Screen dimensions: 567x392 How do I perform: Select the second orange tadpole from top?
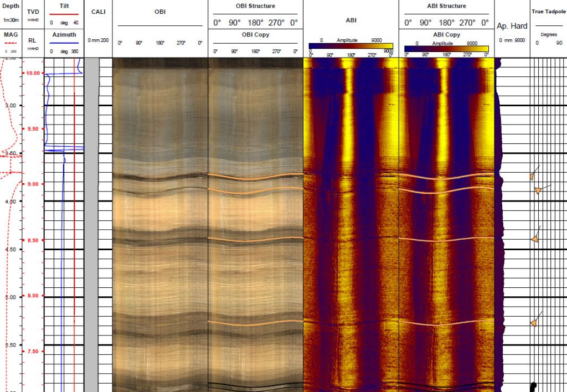coord(538,190)
